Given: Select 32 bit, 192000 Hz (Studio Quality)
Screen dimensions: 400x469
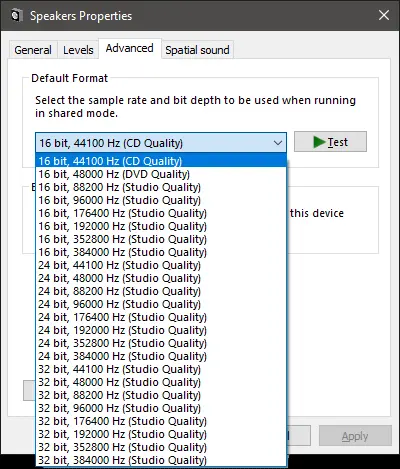Looking at the screenshot, I should (x=161, y=434).
